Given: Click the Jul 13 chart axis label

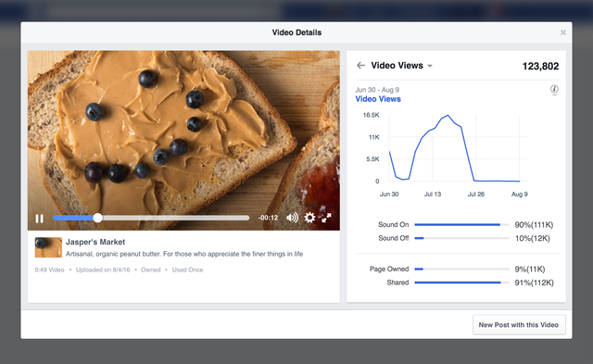Looking at the screenshot, I should coord(433,195).
